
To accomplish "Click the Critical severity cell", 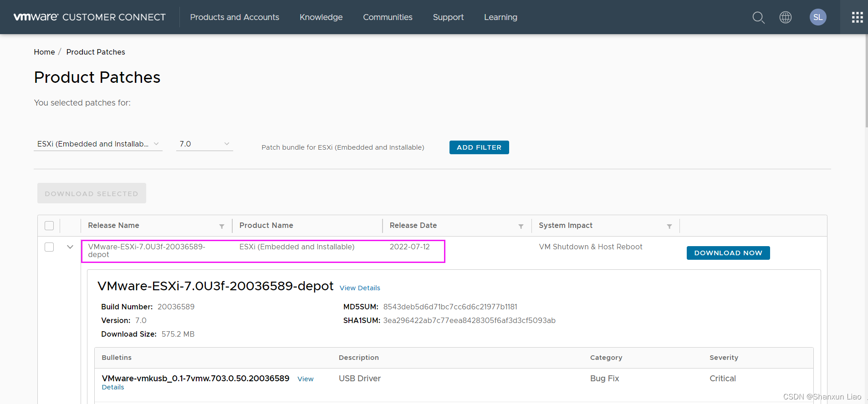I will coord(722,379).
